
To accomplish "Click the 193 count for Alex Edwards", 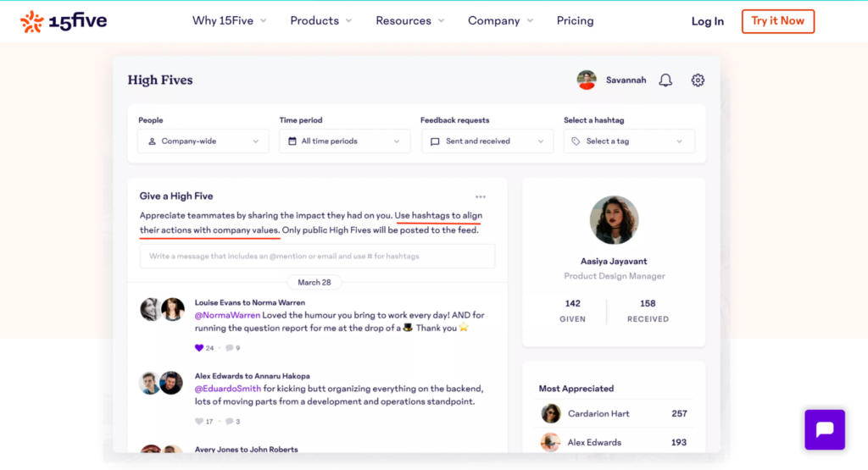I will pos(679,442).
